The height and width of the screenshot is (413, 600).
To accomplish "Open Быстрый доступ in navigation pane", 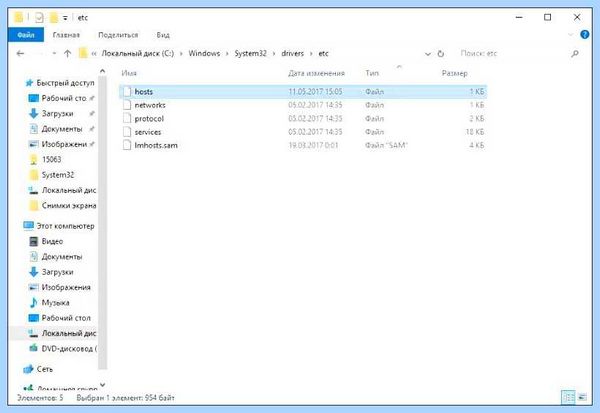I will (x=65, y=83).
